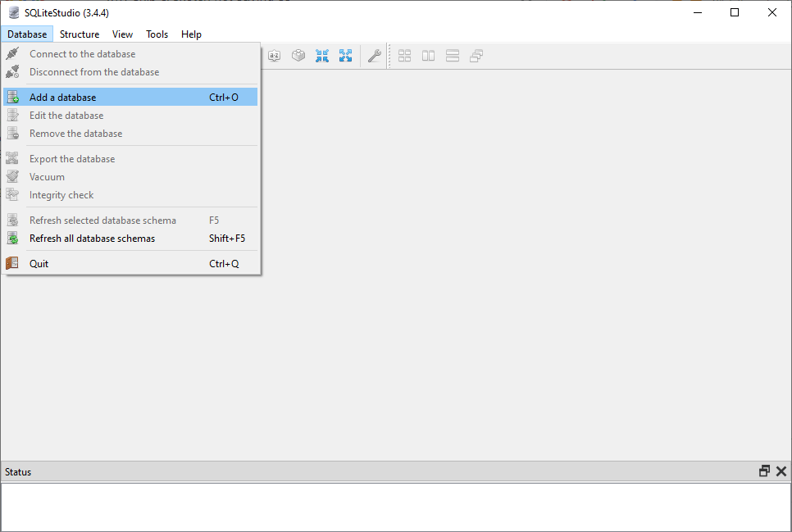The height and width of the screenshot is (532, 792).
Task: Click the Ctrl+Q shortcut text
Action: pos(225,264)
